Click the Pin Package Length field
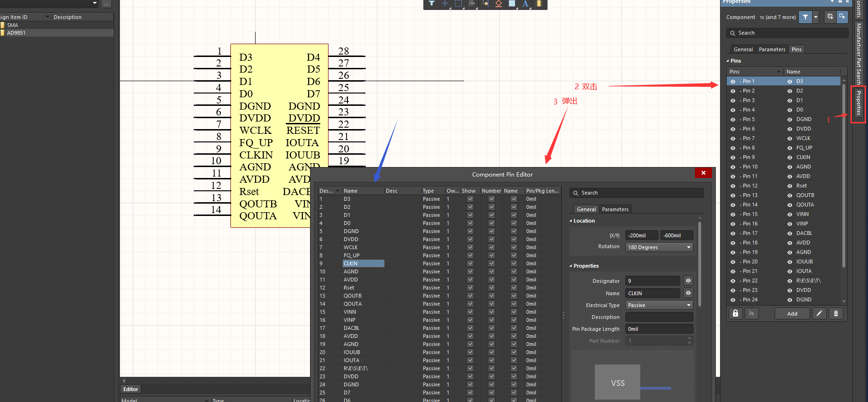 pyautogui.click(x=659, y=329)
